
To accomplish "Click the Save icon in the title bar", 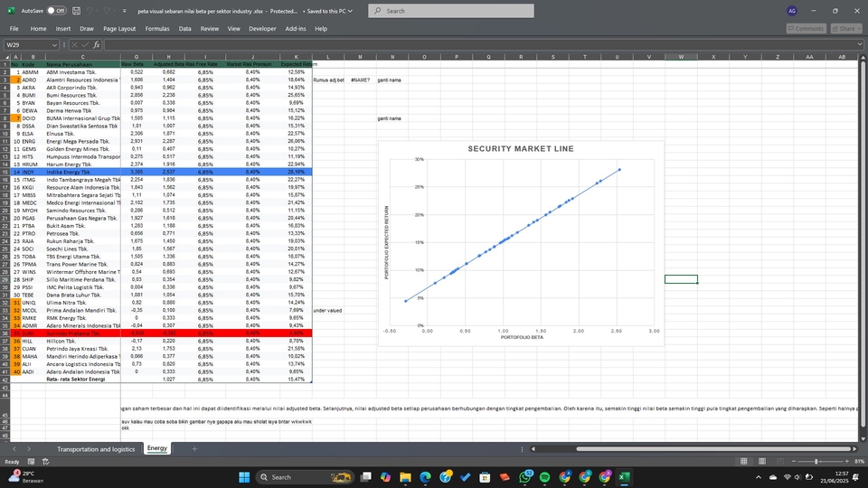I will [76, 11].
